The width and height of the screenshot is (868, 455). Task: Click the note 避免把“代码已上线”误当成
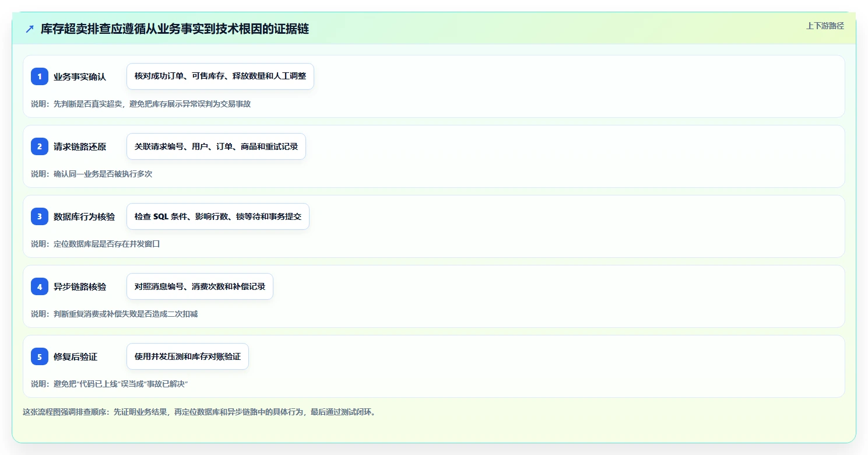(x=110, y=384)
